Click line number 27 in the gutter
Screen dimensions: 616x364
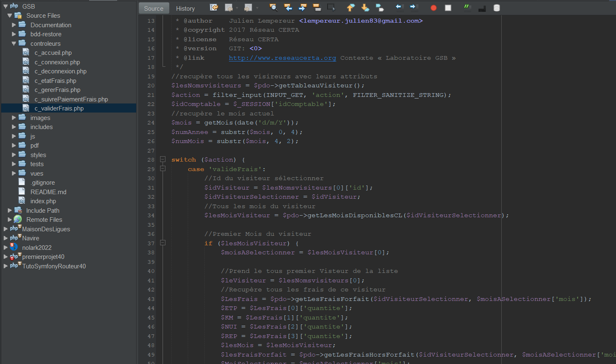click(151, 150)
